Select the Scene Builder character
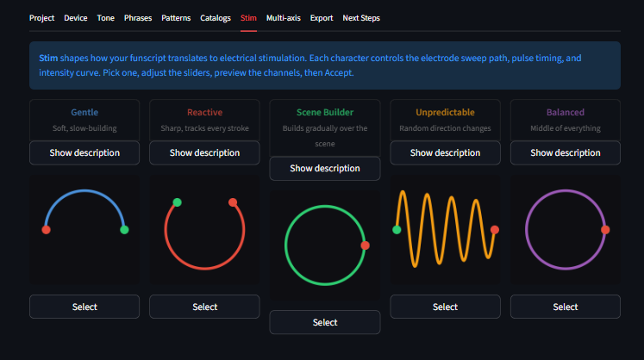Screen dimensions: 644x360 325,322
